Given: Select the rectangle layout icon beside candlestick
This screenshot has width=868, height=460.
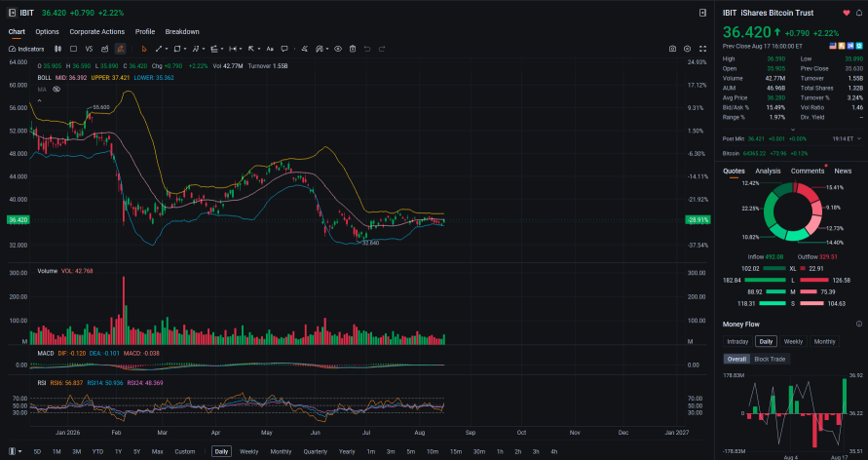Looking at the screenshot, I should tap(73, 49).
